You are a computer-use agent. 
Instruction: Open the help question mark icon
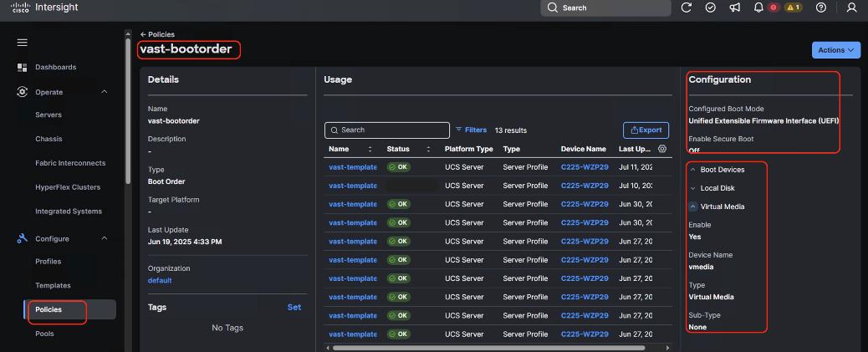click(x=821, y=8)
